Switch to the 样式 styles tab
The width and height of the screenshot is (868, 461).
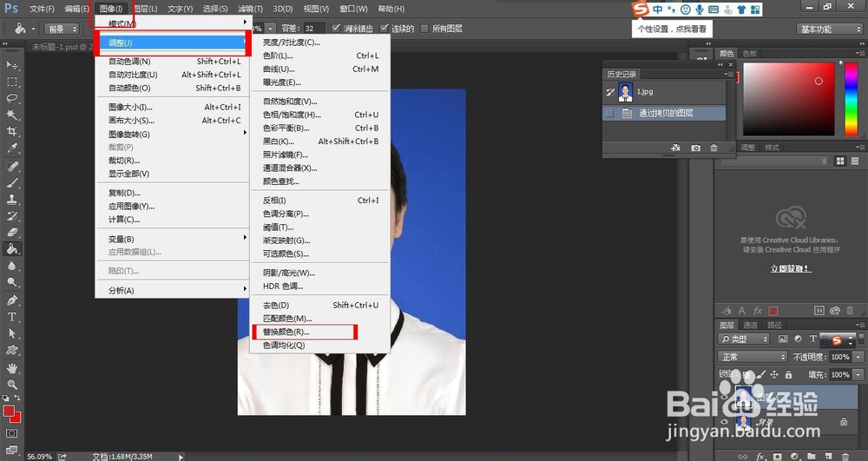[773, 148]
